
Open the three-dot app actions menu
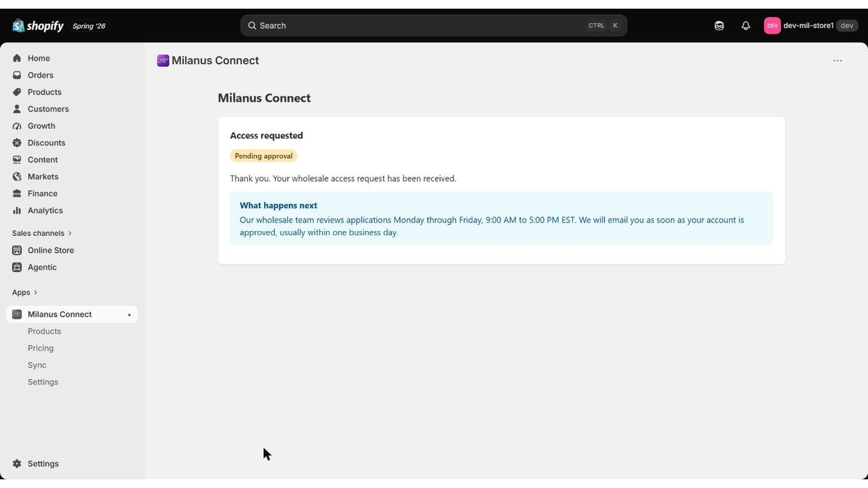click(x=838, y=61)
